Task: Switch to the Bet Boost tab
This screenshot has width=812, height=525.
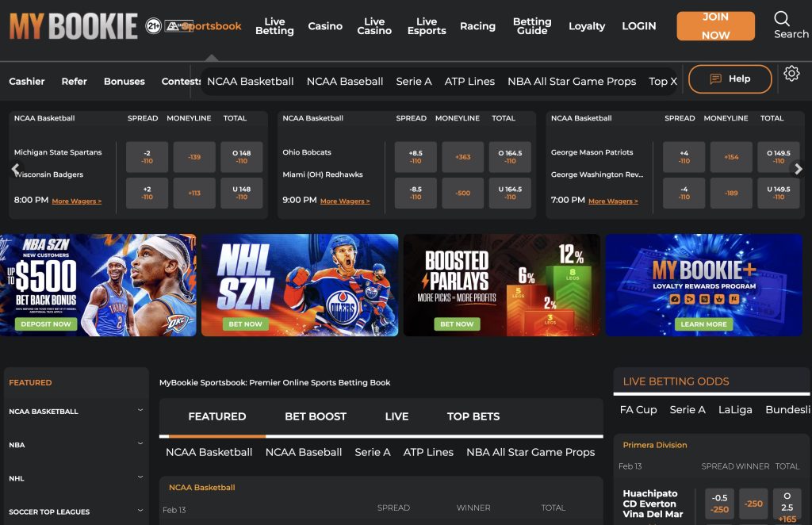Action: pyautogui.click(x=316, y=416)
